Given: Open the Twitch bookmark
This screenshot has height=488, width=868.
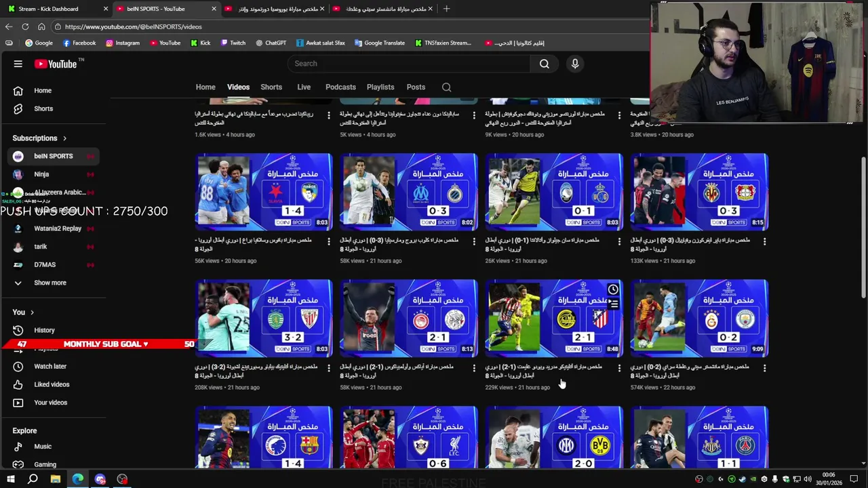Looking at the screenshot, I should [x=233, y=43].
